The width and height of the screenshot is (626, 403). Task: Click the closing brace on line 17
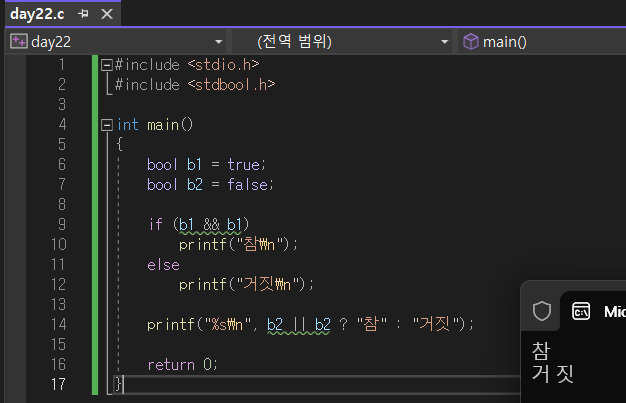point(118,384)
